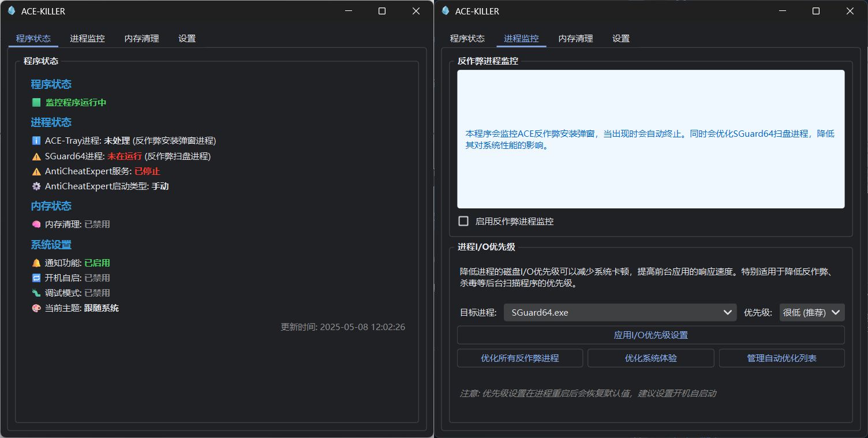The image size is (868, 438).
Task: Click the italic 注意 priority reset note
Action: point(588,394)
